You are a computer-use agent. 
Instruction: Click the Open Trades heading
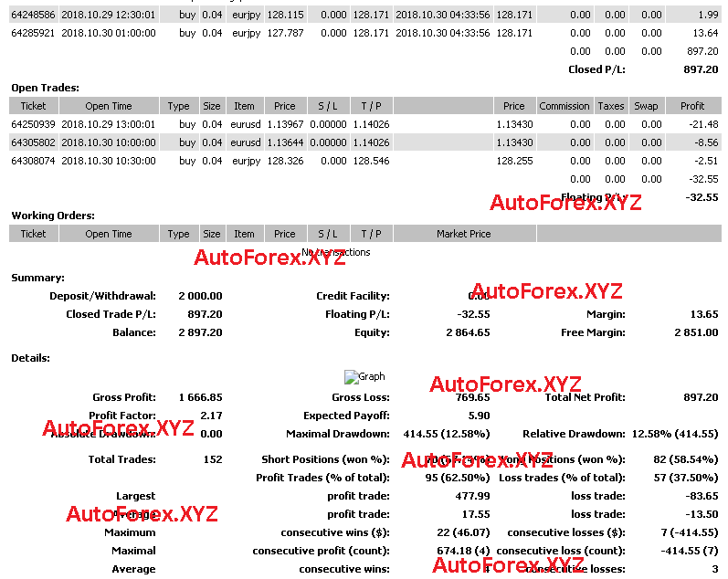45,88
